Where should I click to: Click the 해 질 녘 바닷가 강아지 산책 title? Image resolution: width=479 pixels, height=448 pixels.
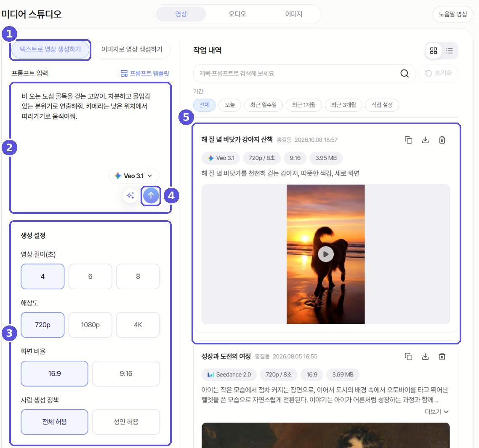(237, 140)
